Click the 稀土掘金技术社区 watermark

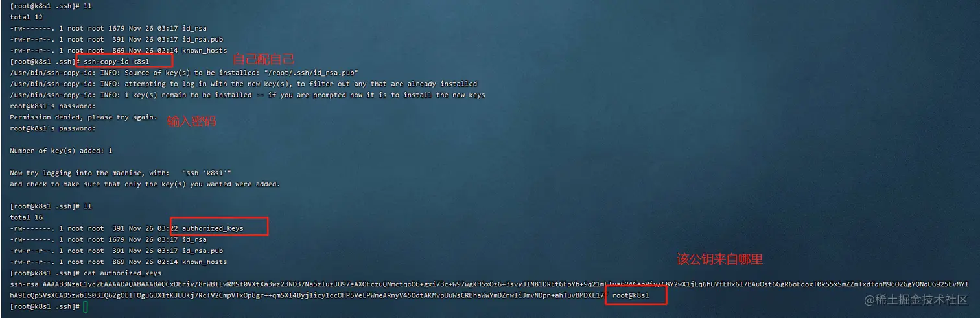tap(910, 299)
